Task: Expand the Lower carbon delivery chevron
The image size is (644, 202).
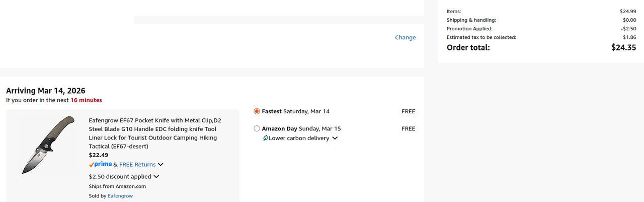Action: [335, 138]
